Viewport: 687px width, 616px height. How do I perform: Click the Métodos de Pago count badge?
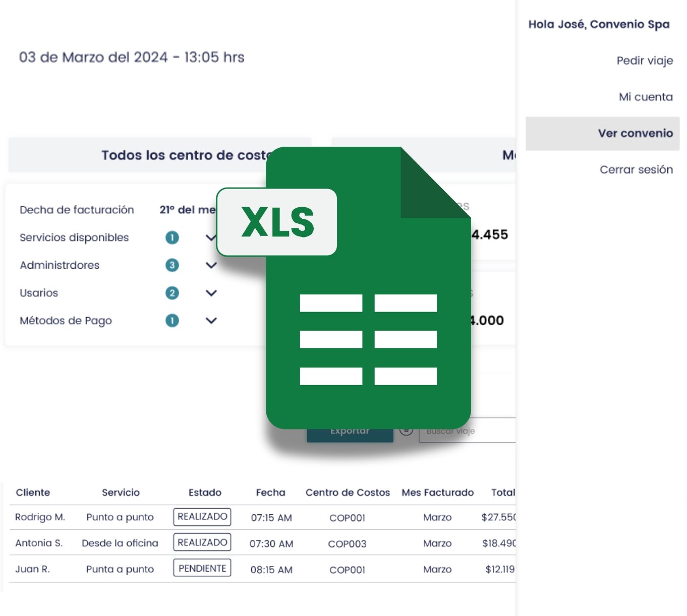pyautogui.click(x=172, y=320)
